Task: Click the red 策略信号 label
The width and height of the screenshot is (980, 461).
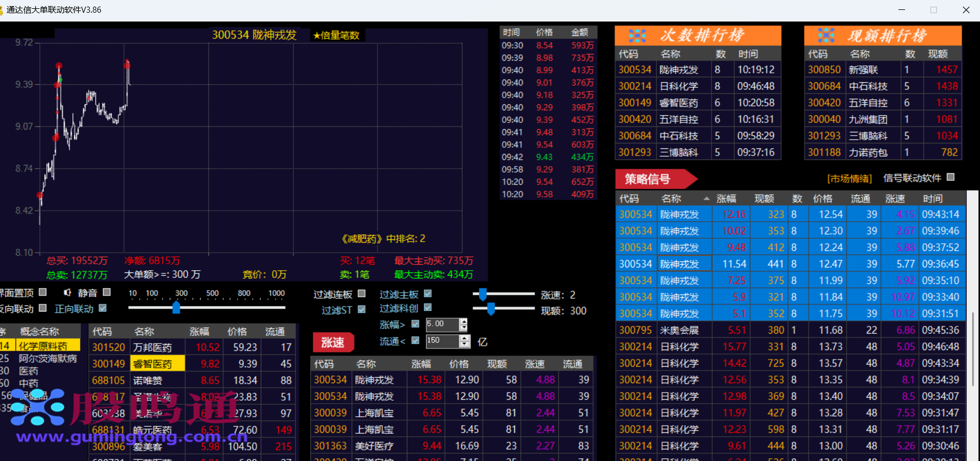Action: click(656, 179)
